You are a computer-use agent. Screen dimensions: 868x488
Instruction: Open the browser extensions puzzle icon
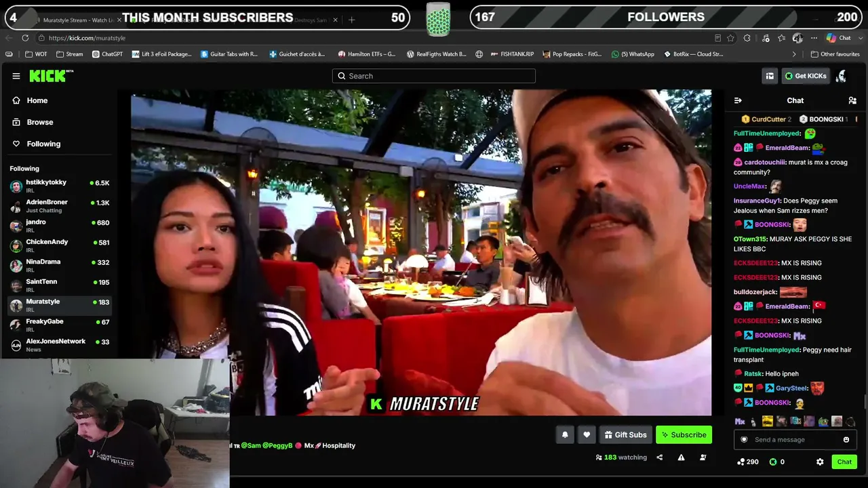pyautogui.click(x=747, y=38)
